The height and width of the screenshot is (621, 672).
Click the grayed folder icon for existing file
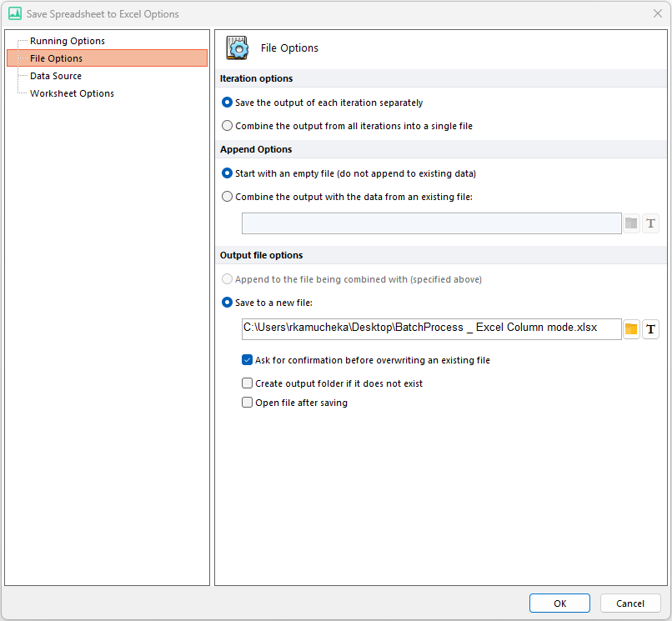point(631,223)
